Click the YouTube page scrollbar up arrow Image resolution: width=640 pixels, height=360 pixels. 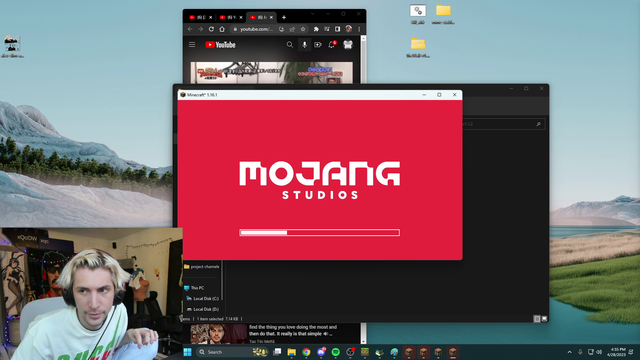point(363,38)
